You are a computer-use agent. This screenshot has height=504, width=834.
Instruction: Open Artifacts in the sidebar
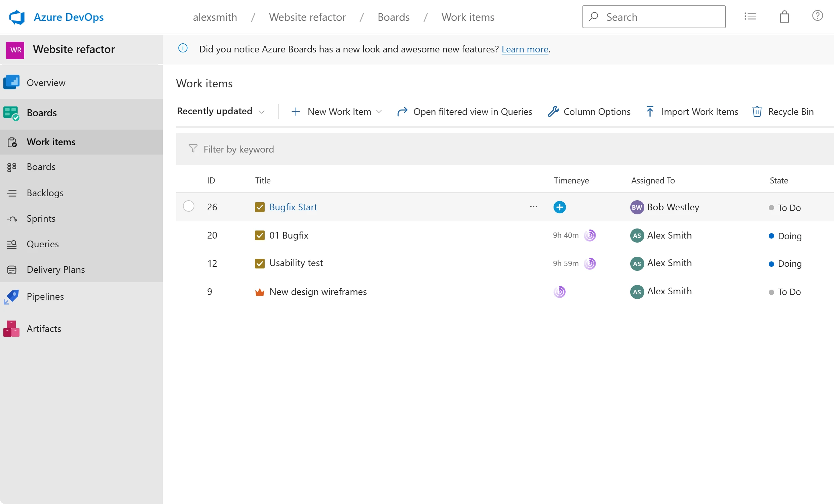(81, 329)
